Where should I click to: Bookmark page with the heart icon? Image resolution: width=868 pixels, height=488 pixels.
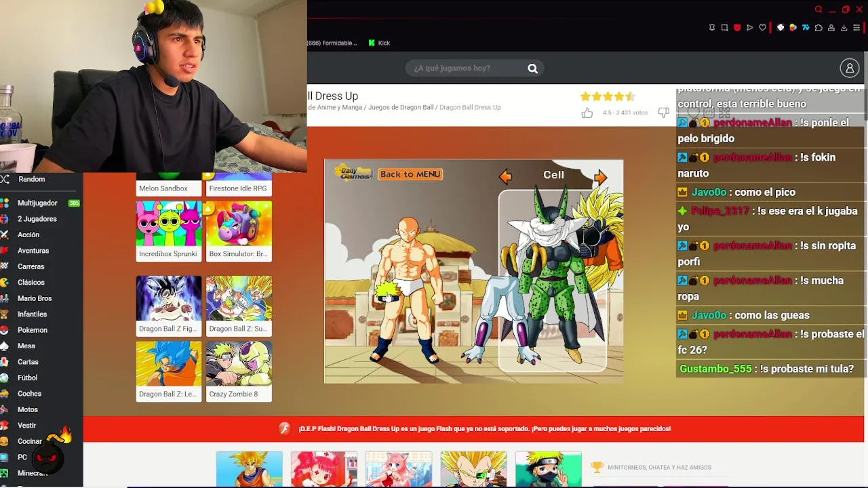[x=762, y=28]
